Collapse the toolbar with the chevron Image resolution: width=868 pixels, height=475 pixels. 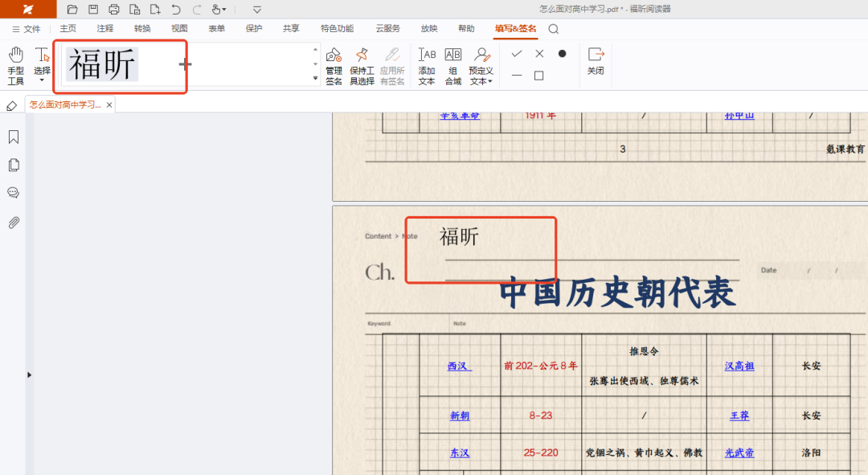256,10
